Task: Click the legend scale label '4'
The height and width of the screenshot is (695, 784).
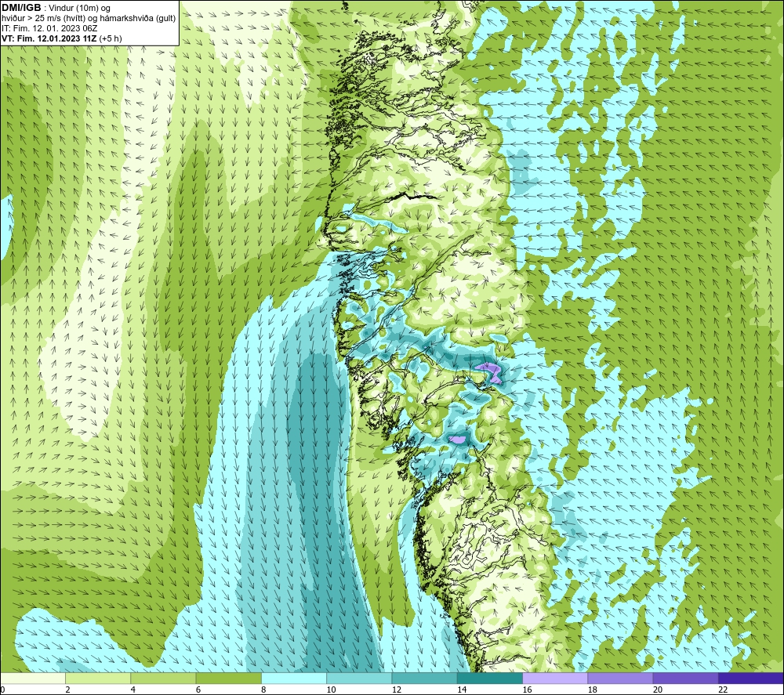Action: click(133, 690)
